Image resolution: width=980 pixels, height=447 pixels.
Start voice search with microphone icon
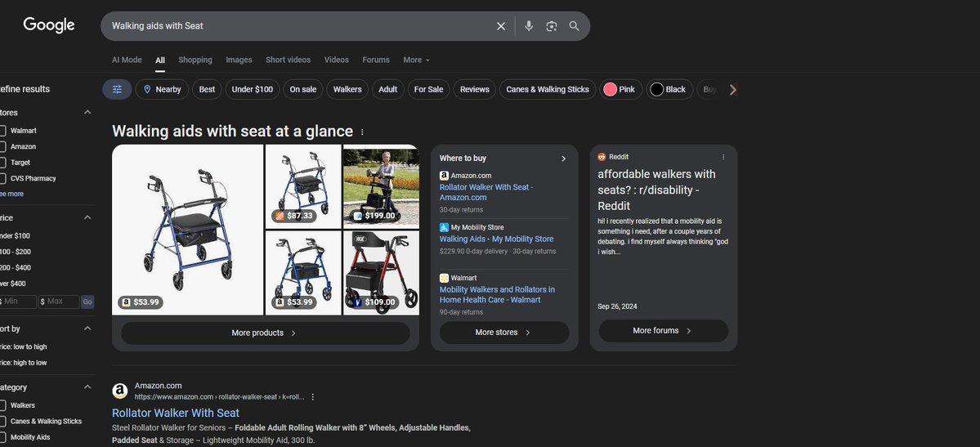tap(529, 26)
